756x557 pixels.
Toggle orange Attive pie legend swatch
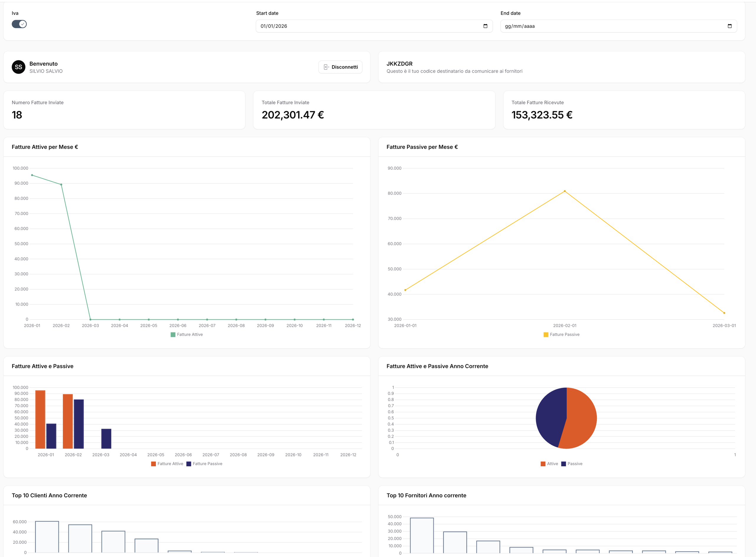point(543,464)
